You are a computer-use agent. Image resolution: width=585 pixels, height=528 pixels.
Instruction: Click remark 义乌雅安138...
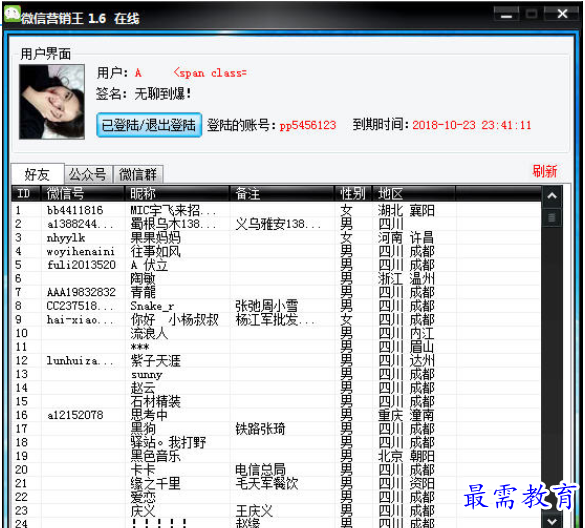point(278,224)
